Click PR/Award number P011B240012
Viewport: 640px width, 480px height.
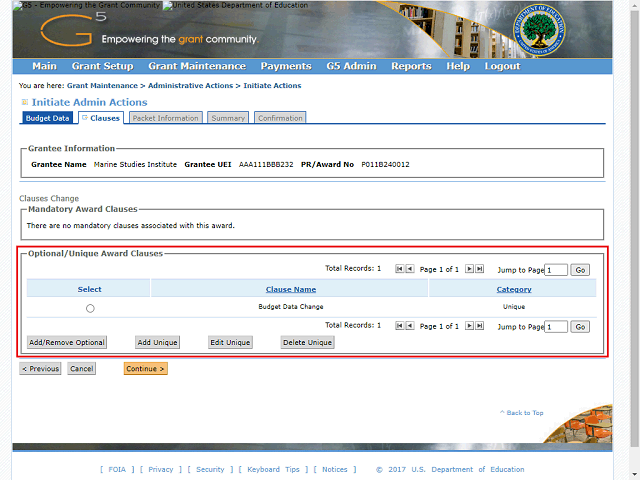(385, 164)
